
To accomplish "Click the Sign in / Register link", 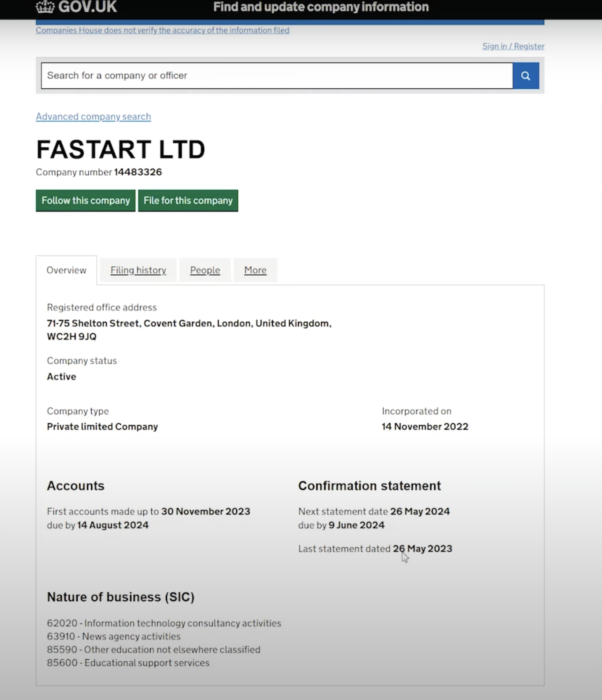I will click(513, 46).
